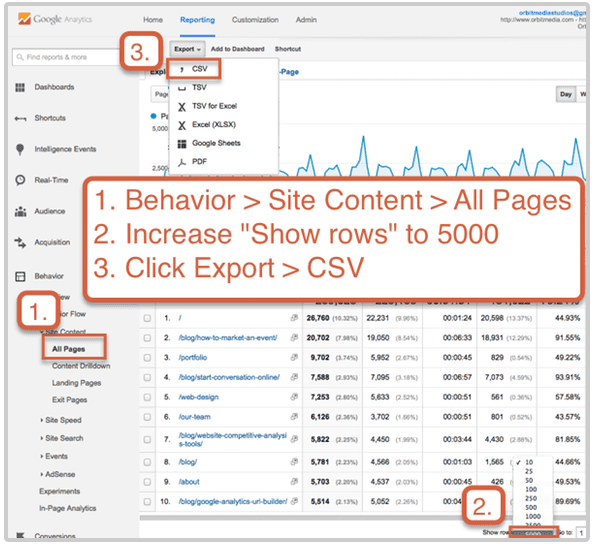Open Experiments in sidebar
The height and width of the screenshot is (549, 596).
(60, 491)
